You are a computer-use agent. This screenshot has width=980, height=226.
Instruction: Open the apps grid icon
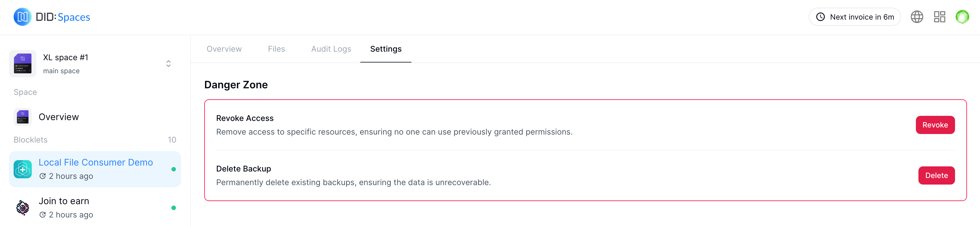(x=939, y=17)
